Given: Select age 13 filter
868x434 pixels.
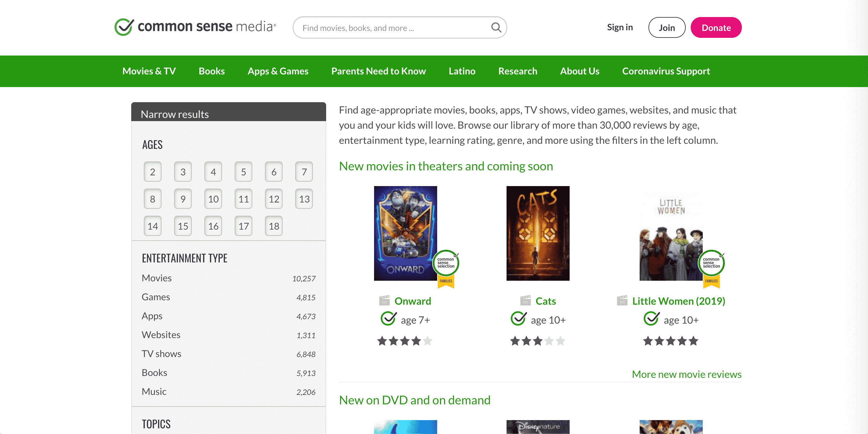Looking at the screenshot, I should (304, 199).
